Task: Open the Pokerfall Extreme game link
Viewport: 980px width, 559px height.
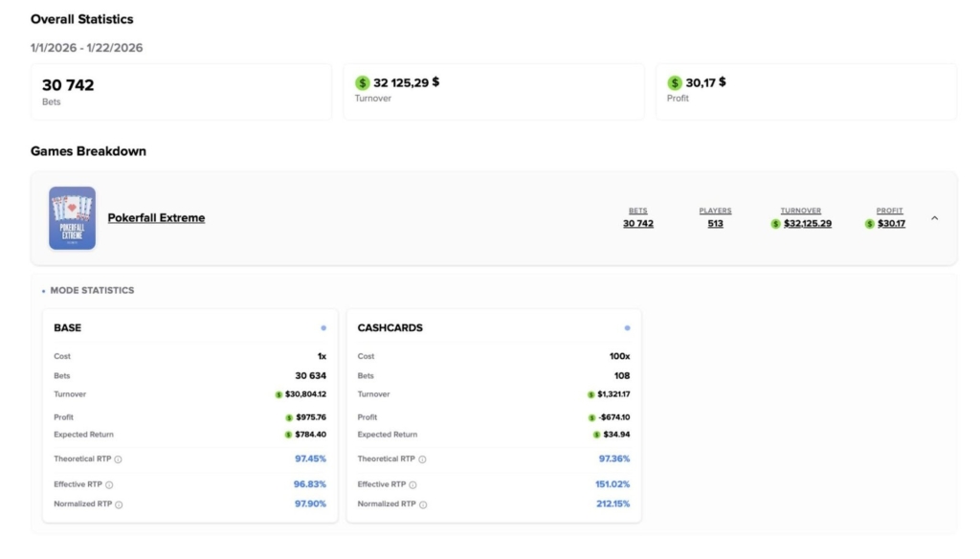Action: [x=156, y=218]
